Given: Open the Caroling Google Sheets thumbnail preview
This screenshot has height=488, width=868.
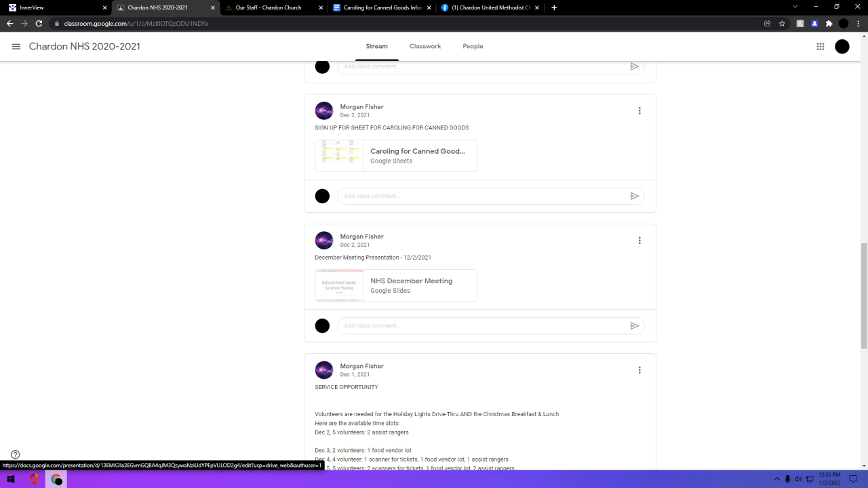Looking at the screenshot, I should (339, 156).
